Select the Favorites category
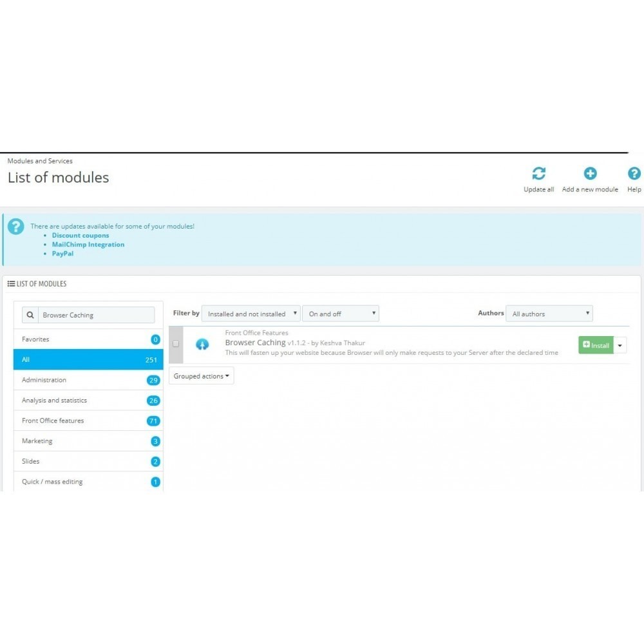Image resolution: width=644 pixels, height=644 pixels. click(88, 339)
